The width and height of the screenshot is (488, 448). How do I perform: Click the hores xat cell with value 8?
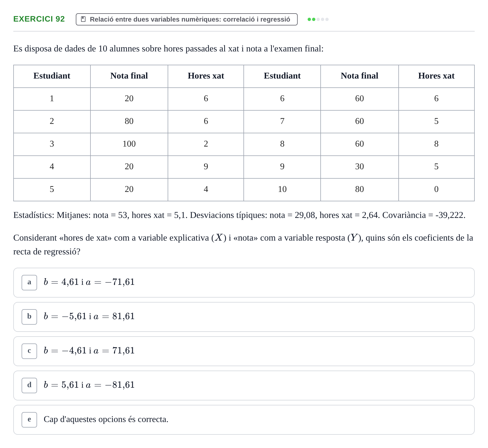point(437,144)
